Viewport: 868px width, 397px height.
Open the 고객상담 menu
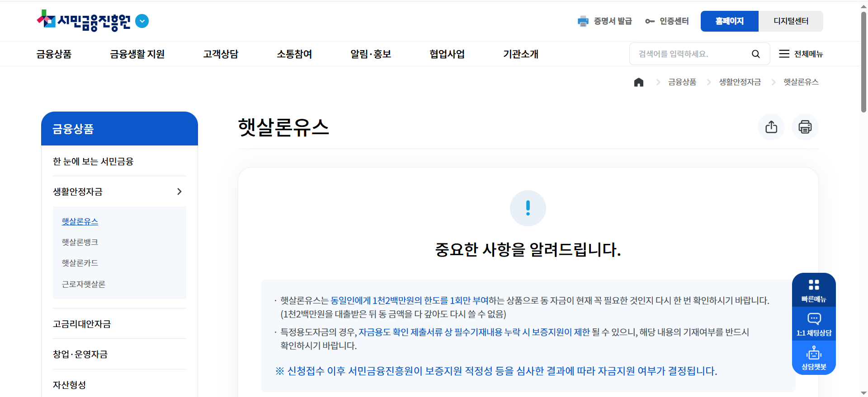[x=221, y=54]
